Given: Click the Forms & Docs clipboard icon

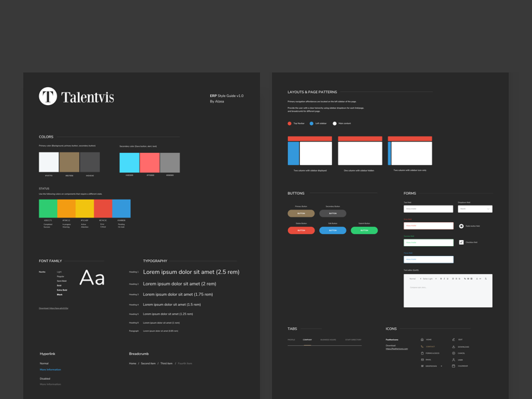Looking at the screenshot, I should point(422,353).
